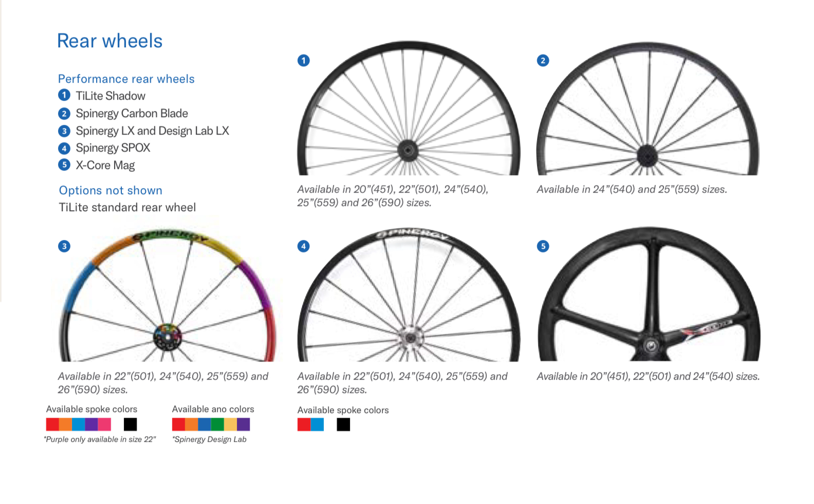Image resolution: width=814 pixels, height=504 pixels.
Task: Select number 3 badge beside Spinergy LX list entry
Action: pos(64,131)
